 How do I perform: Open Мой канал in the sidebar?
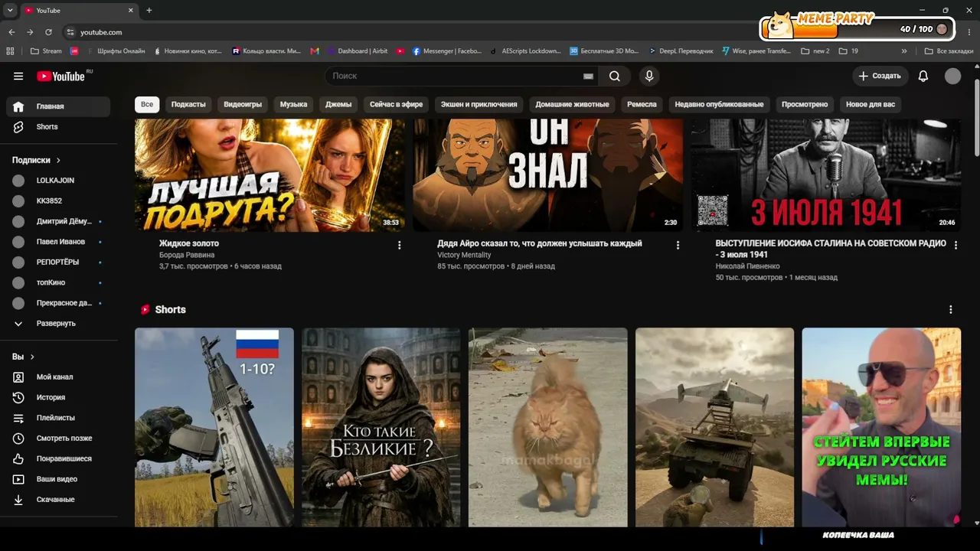pyautogui.click(x=58, y=377)
